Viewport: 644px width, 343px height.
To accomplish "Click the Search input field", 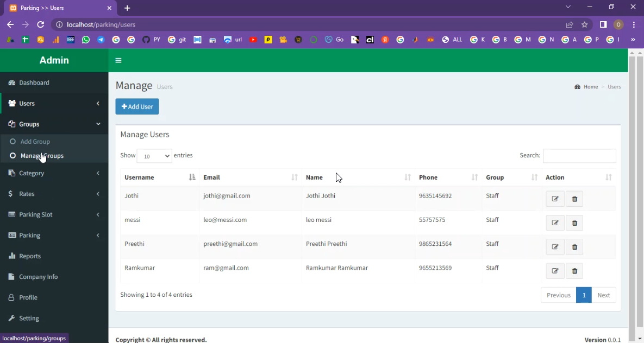I will 579,156.
